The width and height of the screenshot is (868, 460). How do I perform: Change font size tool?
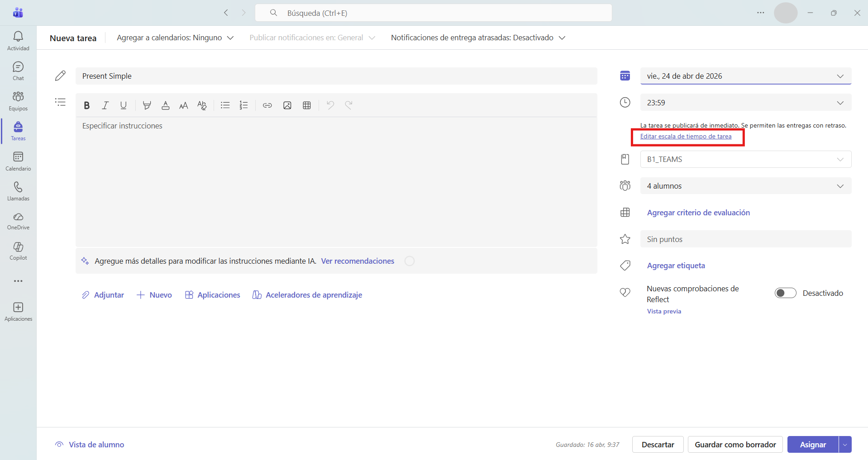(184, 105)
